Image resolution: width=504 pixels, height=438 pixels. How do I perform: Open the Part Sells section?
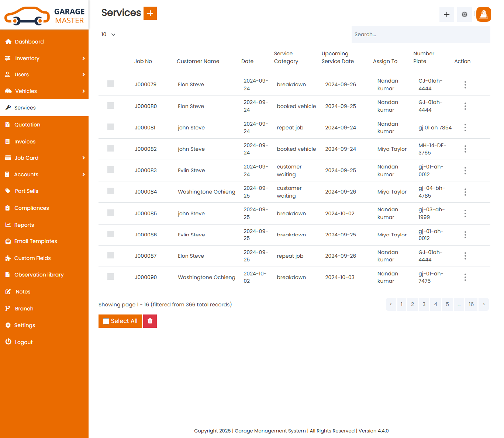tap(26, 191)
